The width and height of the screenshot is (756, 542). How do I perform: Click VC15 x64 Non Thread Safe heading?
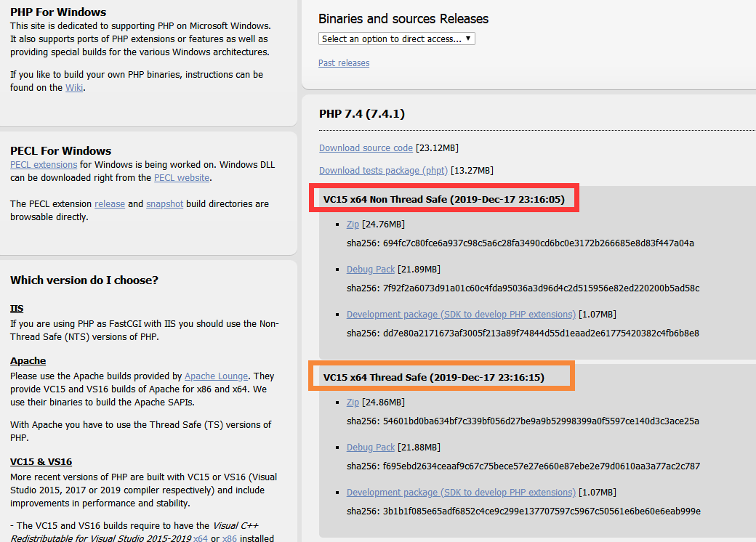443,200
